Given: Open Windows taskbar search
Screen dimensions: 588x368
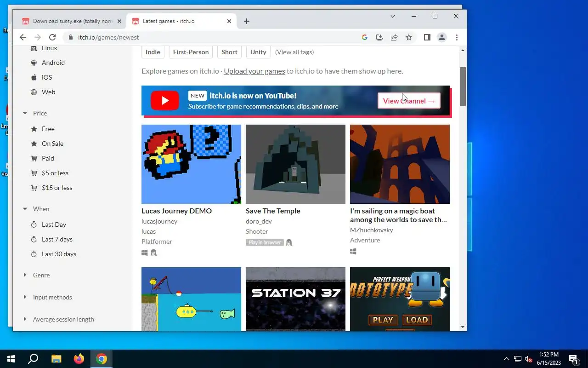Looking at the screenshot, I should pos(33,359).
